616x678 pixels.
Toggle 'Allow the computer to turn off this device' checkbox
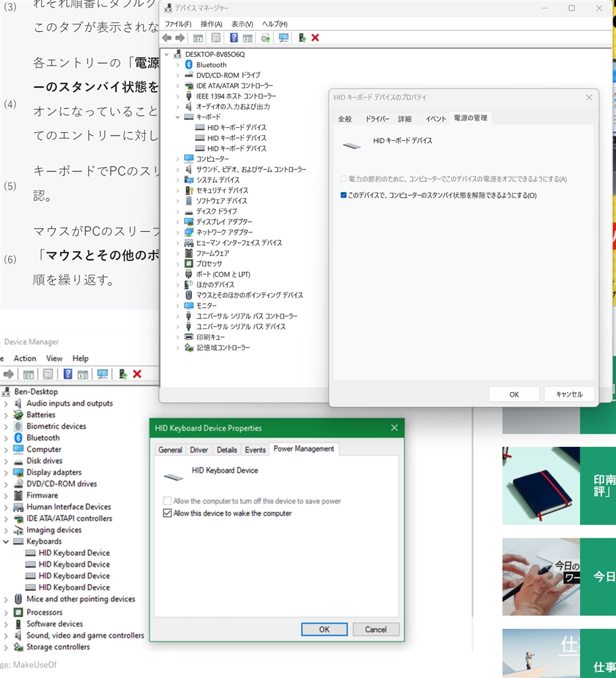tap(167, 501)
